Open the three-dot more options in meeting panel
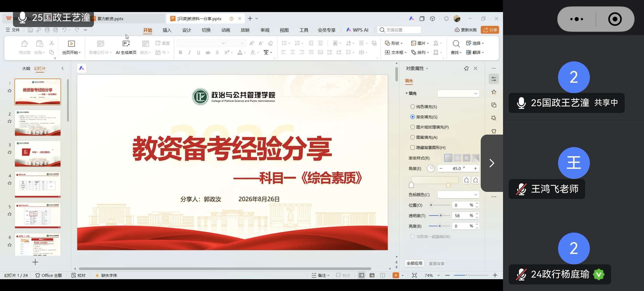 (x=576, y=19)
